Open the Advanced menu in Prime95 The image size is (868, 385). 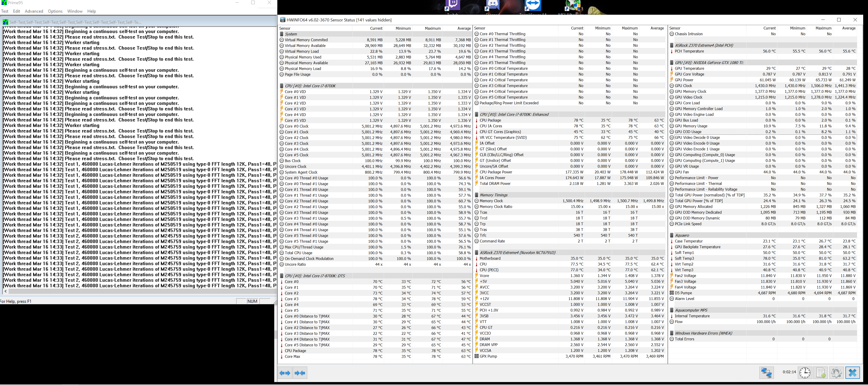coord(34,11)
